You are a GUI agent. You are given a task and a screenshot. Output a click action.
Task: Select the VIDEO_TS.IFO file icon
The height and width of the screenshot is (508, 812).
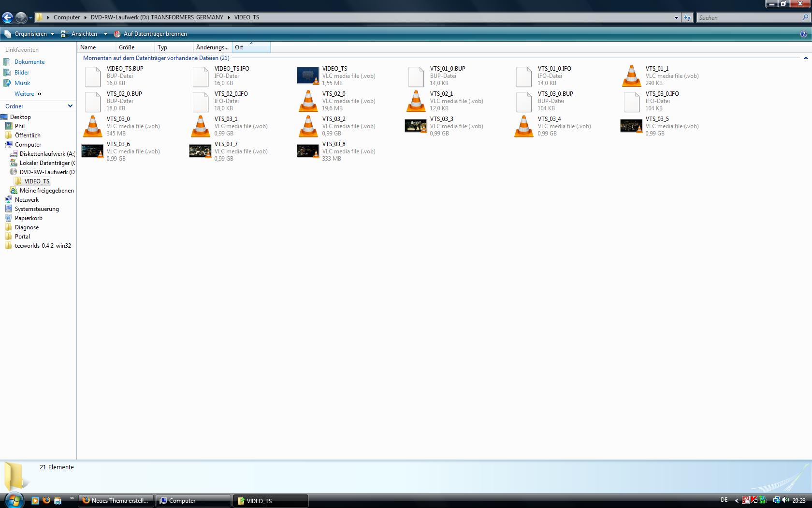pyautogui.click(x=200, y=76)
